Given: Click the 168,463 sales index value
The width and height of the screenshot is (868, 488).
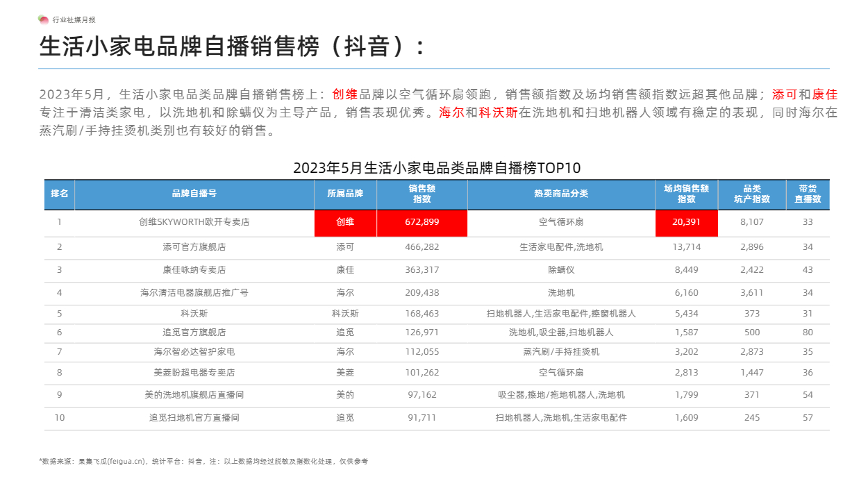Looking at the screenshot, I should click(422, 314).
